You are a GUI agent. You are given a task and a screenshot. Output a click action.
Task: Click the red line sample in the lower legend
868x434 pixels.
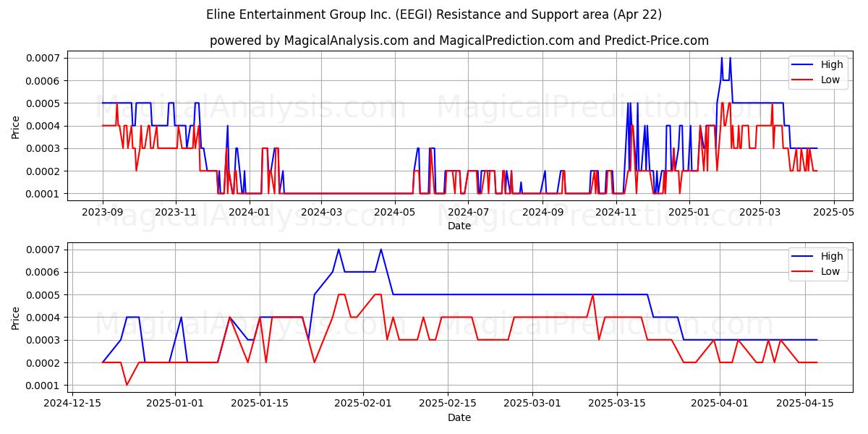(803, 271)
